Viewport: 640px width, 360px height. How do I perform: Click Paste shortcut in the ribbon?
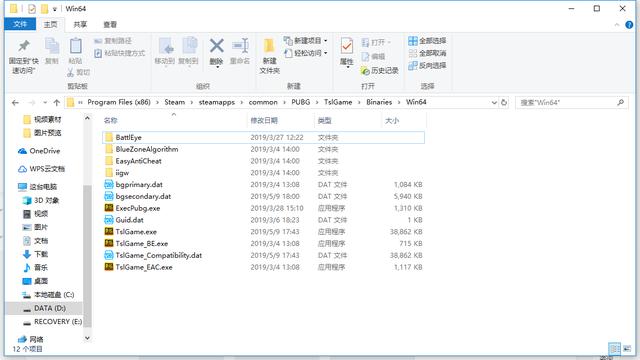click(x=120, y=53)
